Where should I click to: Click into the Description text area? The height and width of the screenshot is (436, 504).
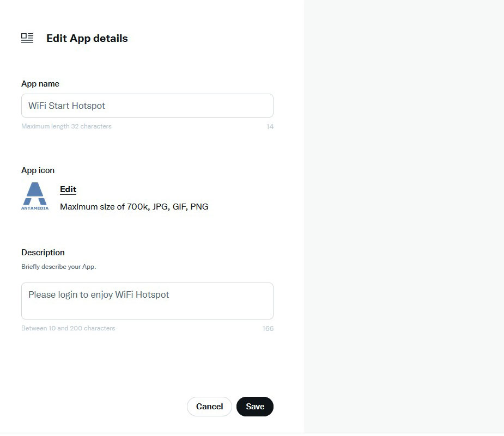click(147, 308)
